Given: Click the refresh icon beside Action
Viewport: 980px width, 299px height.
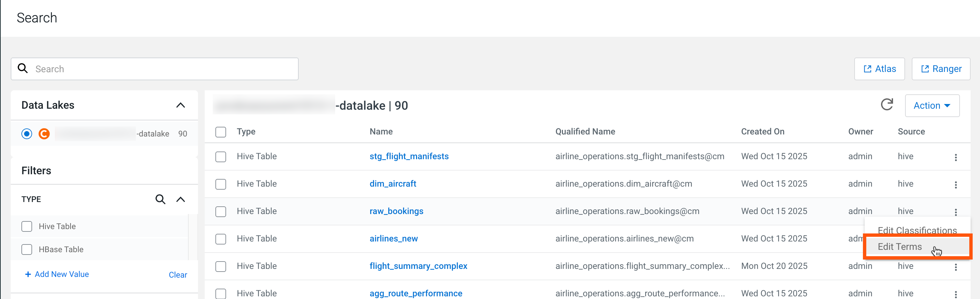Looking at the screenshot, I should tap(886, 105).
